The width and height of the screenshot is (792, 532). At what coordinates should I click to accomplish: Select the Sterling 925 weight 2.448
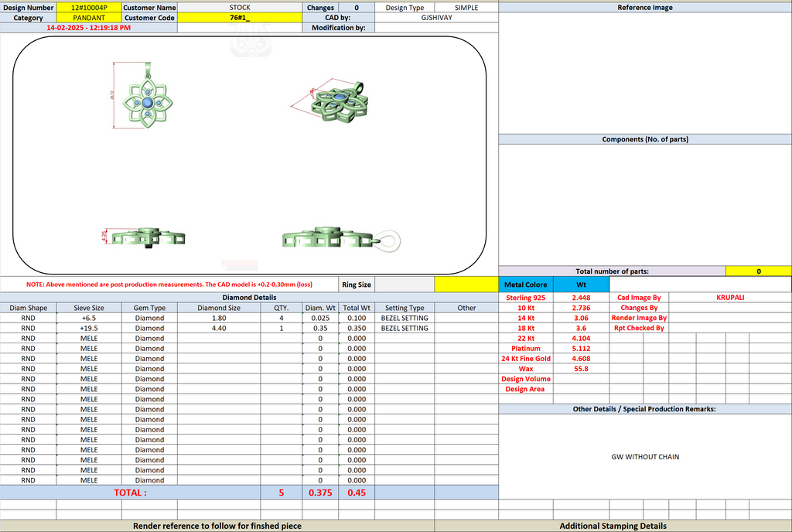click(581, 298)
